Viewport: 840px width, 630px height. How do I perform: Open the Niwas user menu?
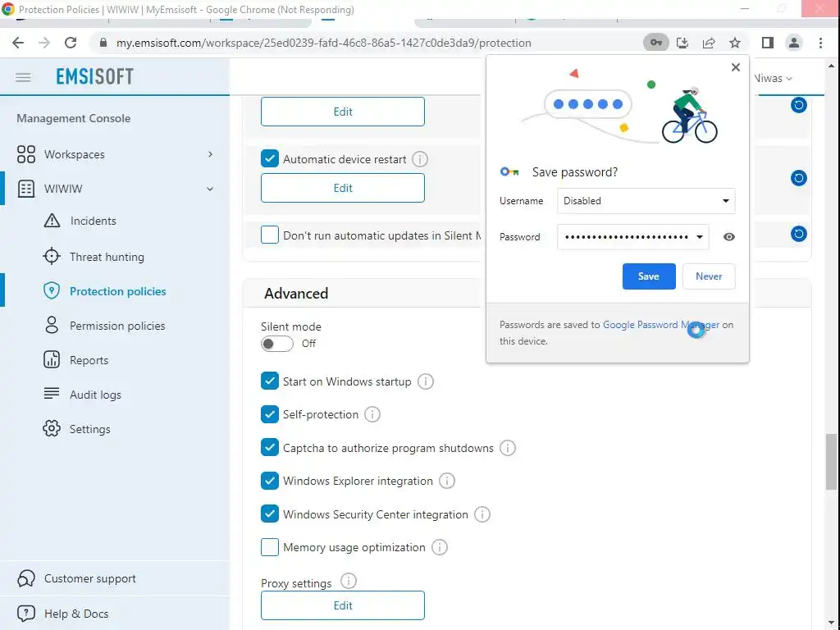[x=773, y=78]
